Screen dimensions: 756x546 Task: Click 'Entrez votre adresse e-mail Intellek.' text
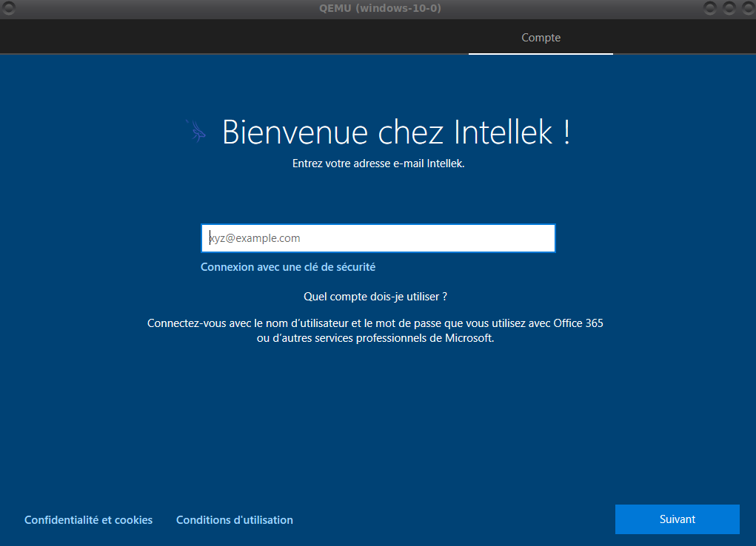(378, 164)
